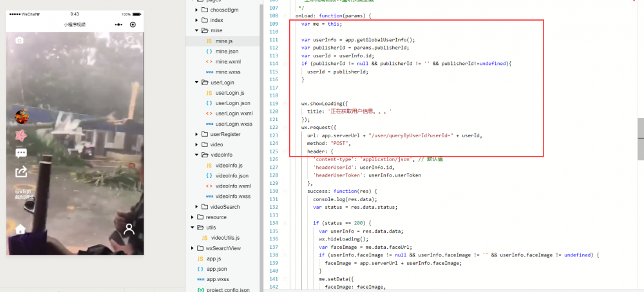Fold code at line 108 onLoad
This screenshot has height=292, width=644.
pyautogui.click(x=285, y=16)
